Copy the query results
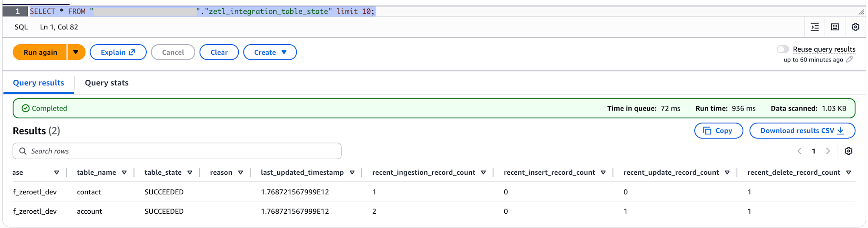The height and width of the screenshot is (228, 868). [718, 130]
